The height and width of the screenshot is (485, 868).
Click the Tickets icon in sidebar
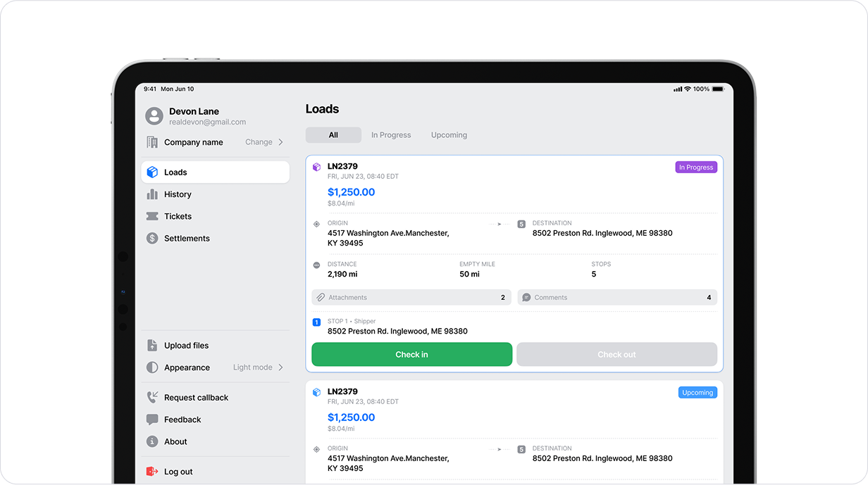[152, 216]
